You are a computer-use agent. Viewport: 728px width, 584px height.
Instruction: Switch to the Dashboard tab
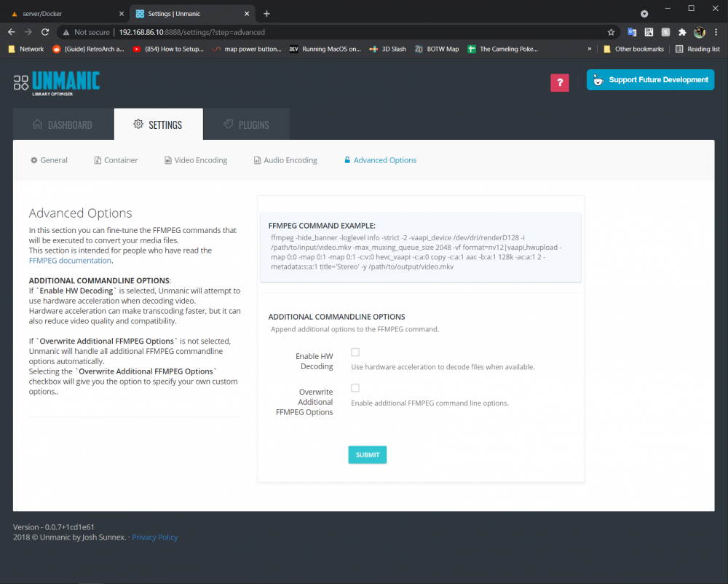click(63, 125)
